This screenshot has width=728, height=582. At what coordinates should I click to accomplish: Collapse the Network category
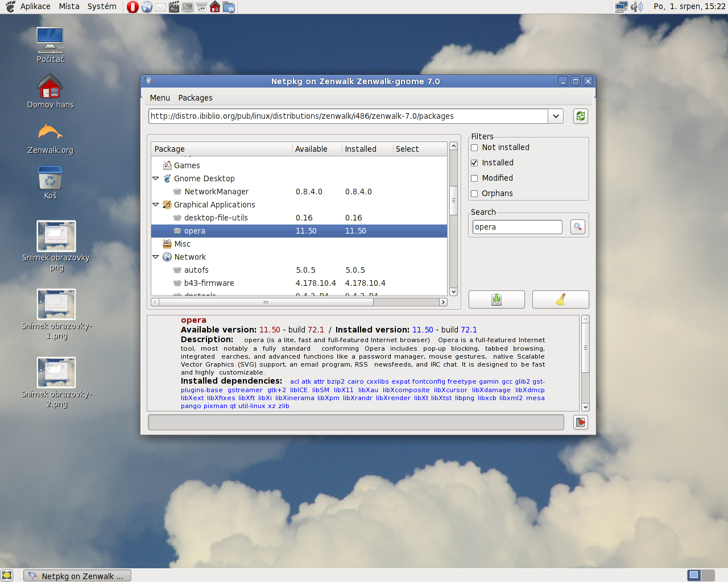(x=156, y=257)
